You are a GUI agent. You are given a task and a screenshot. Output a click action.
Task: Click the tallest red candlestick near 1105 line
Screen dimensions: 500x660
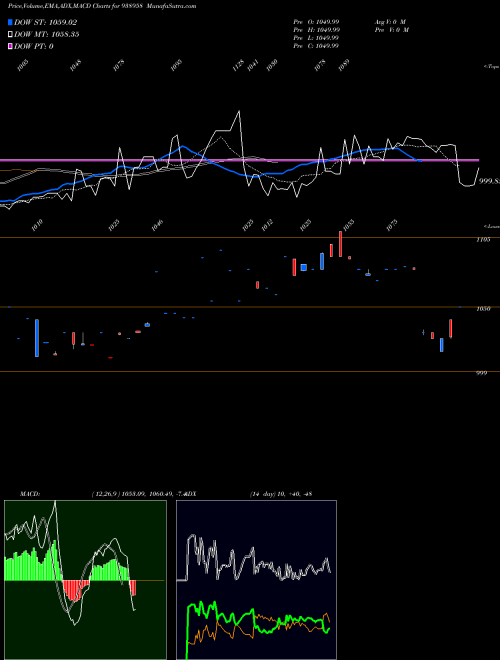point(340,244)
